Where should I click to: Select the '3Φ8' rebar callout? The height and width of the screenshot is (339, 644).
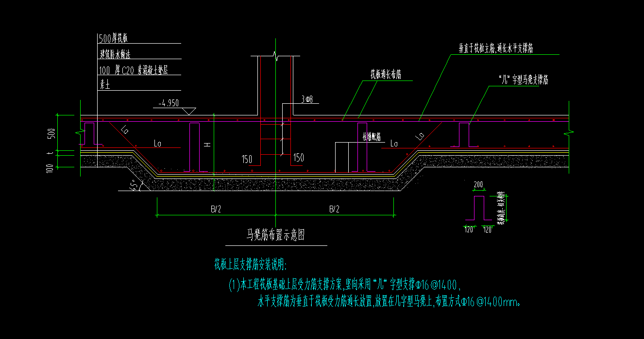pos(306,99)
